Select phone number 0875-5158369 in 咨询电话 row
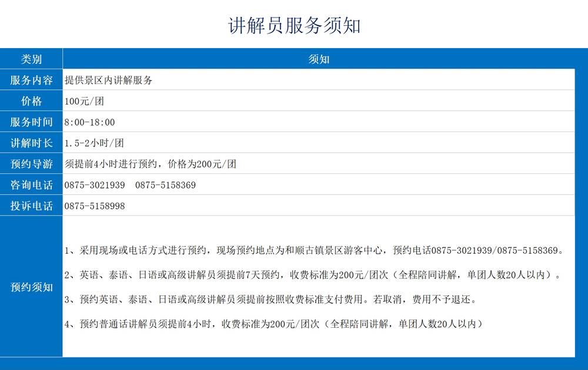The width and height of the screenshot is (588, 370). 165,185
